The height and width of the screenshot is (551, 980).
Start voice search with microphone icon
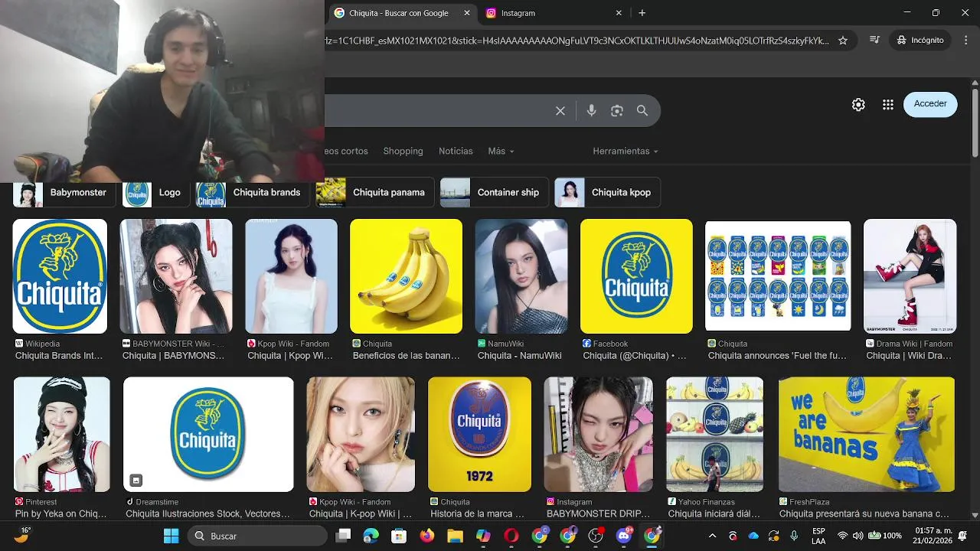click(591, 111)
